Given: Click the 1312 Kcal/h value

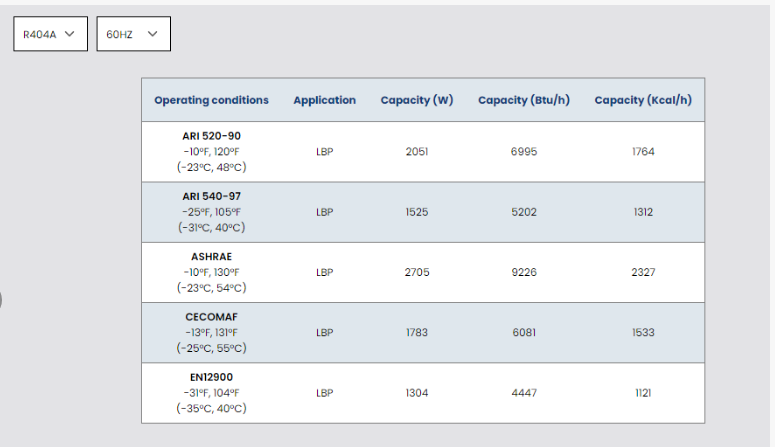Looking at the screenshot, I should click(x=643, y=212).
